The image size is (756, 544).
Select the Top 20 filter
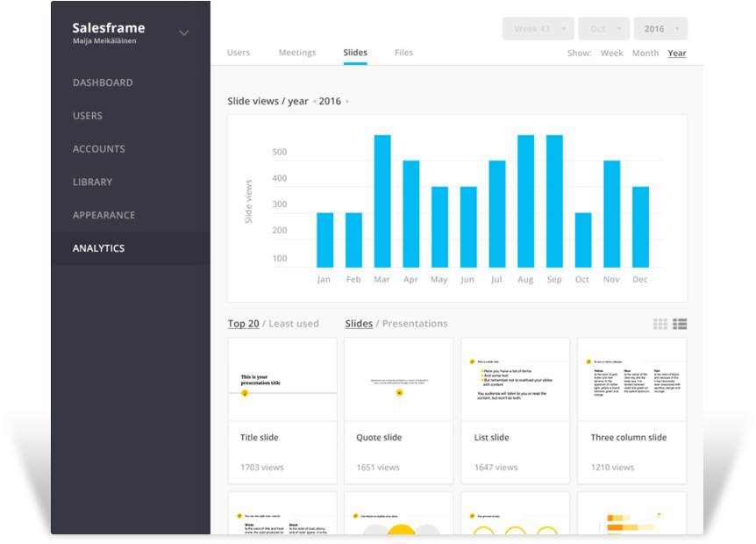244,324
